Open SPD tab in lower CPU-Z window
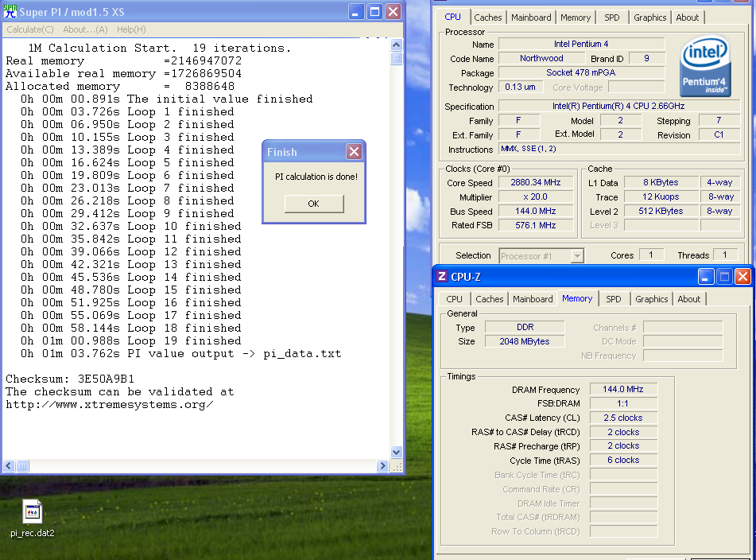Image resolution: width=756 pixels, height=560 pixels. [x=613, y=299]
